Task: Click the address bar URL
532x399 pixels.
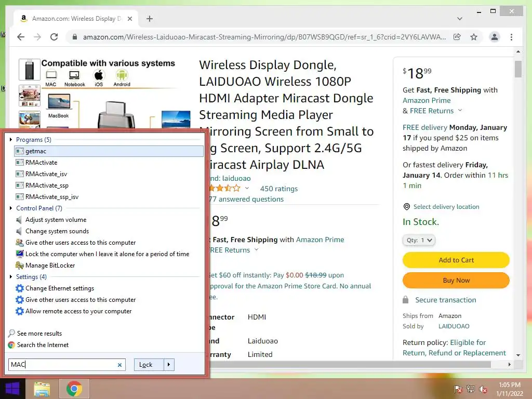Action: click(264, 37)
